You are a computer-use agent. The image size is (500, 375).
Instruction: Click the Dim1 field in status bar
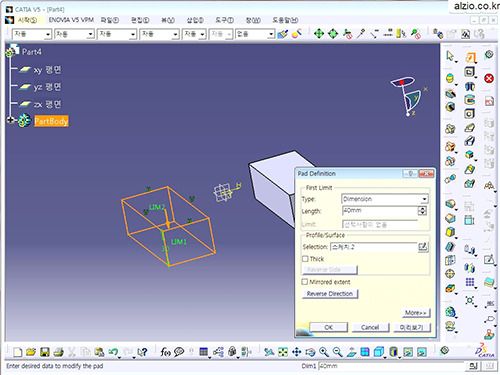[x=391, y=366]
